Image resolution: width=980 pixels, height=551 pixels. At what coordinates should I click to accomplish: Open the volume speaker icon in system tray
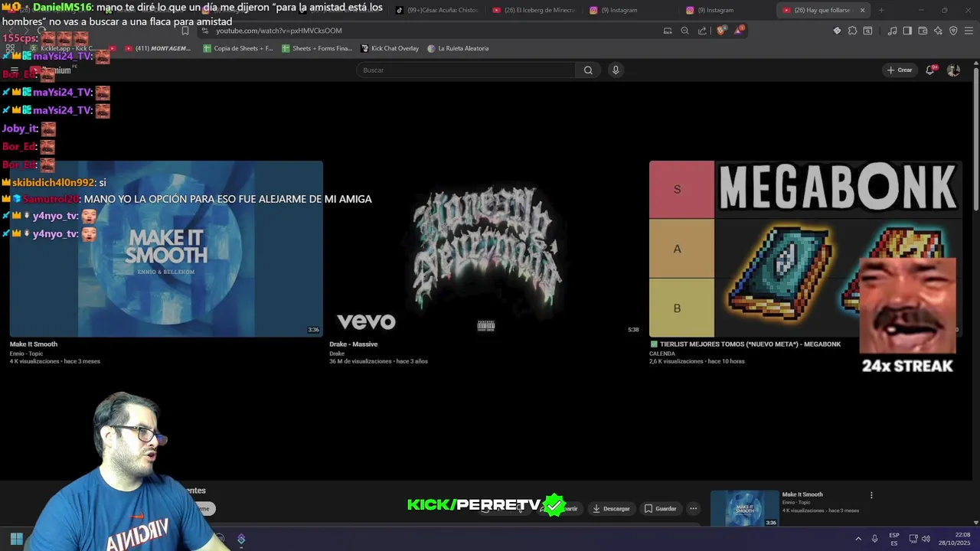[926, 539]
